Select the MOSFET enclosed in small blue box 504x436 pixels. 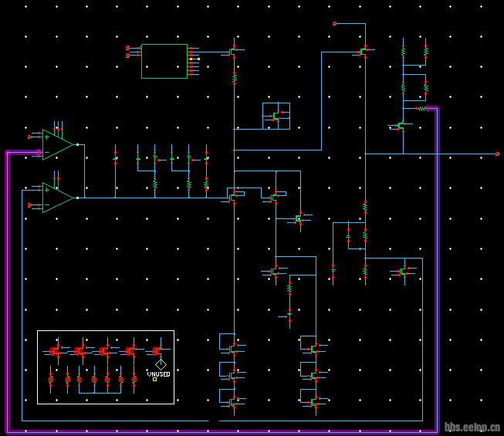pyautogui.click(x=276, y=117)
